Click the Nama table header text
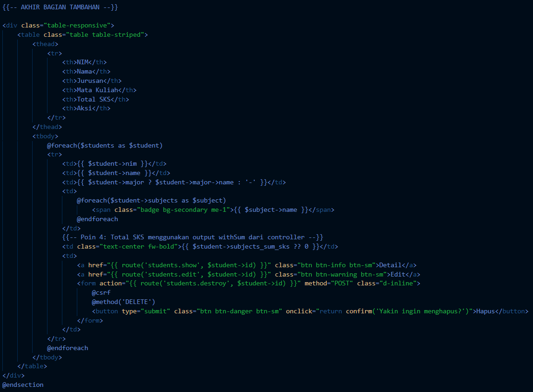Image resolution: width=533 pixels, height=392 pixels. point(84,72)
